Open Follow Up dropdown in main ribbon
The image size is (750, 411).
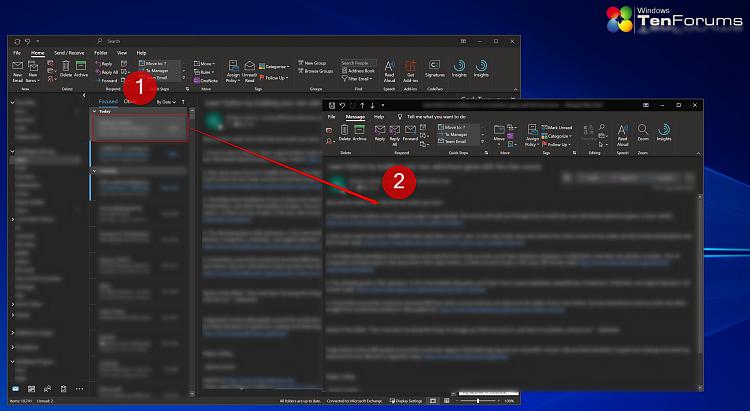click(274, 78)
